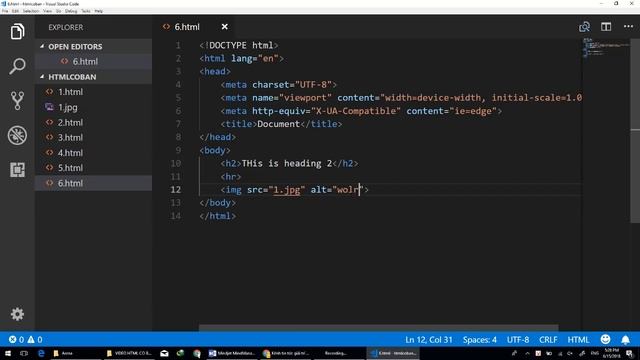Click the Split Editor icon
Viewport: 640px width, 360px height.
click(606, 27)
